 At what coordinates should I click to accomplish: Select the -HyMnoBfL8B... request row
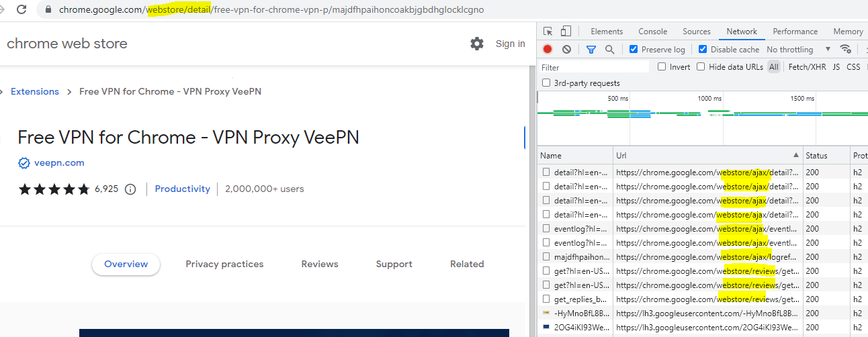pos(703,314)
